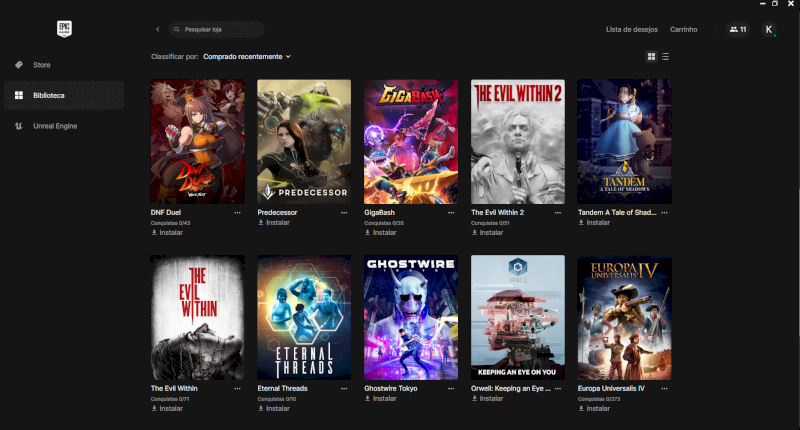Click the Eternal Threads title text

[x=283, y=389]
